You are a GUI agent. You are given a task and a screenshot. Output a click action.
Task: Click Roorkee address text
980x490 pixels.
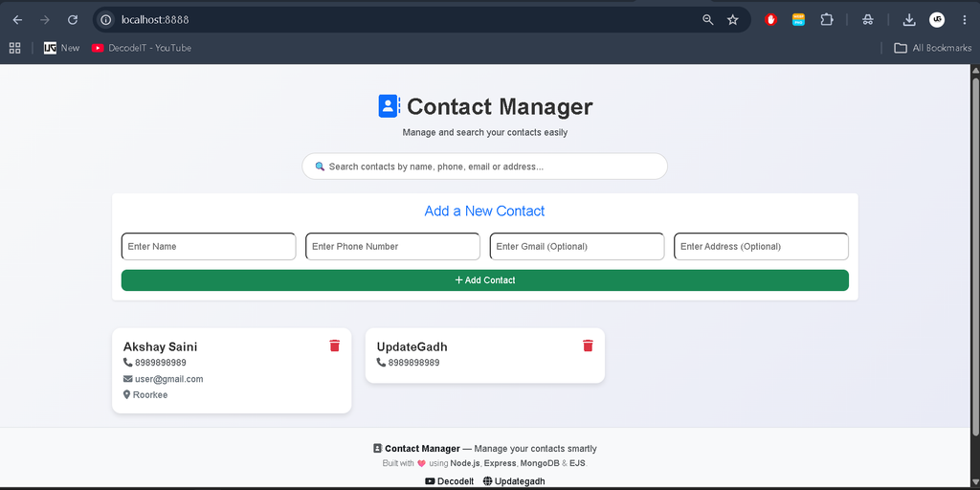(150, 395)
